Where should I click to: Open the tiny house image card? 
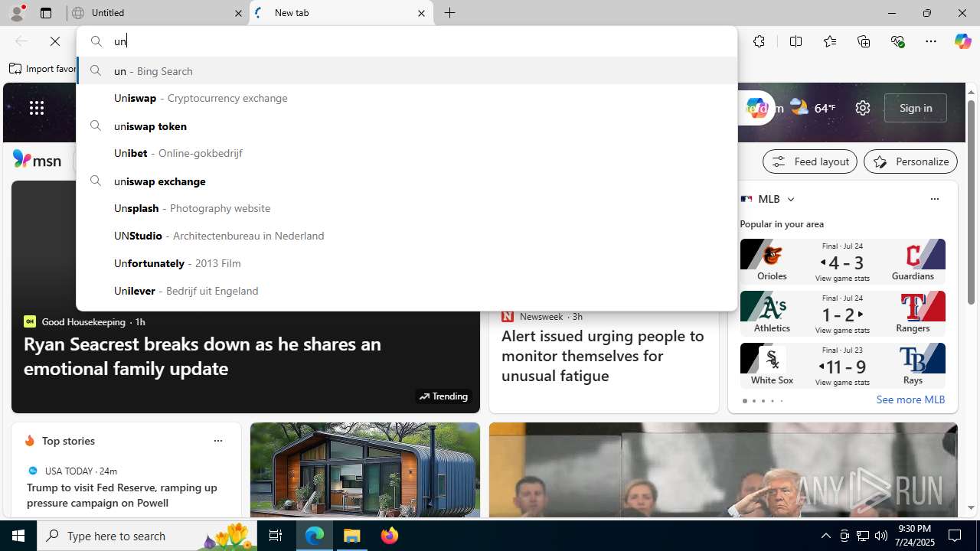[364, 469]
